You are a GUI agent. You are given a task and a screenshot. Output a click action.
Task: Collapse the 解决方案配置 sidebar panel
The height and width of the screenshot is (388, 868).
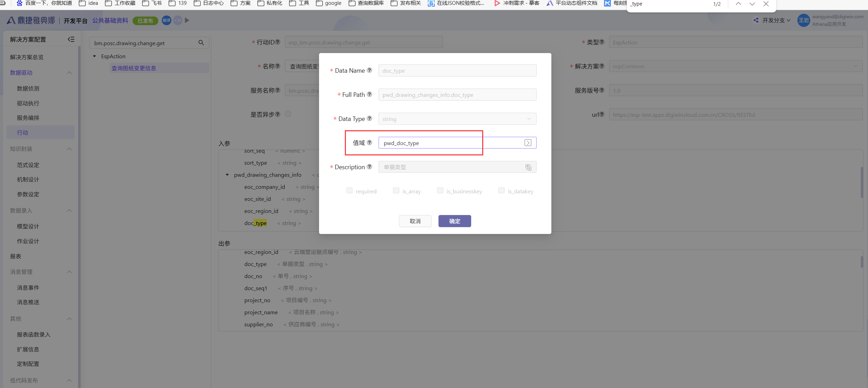click(x=71, y=39)
